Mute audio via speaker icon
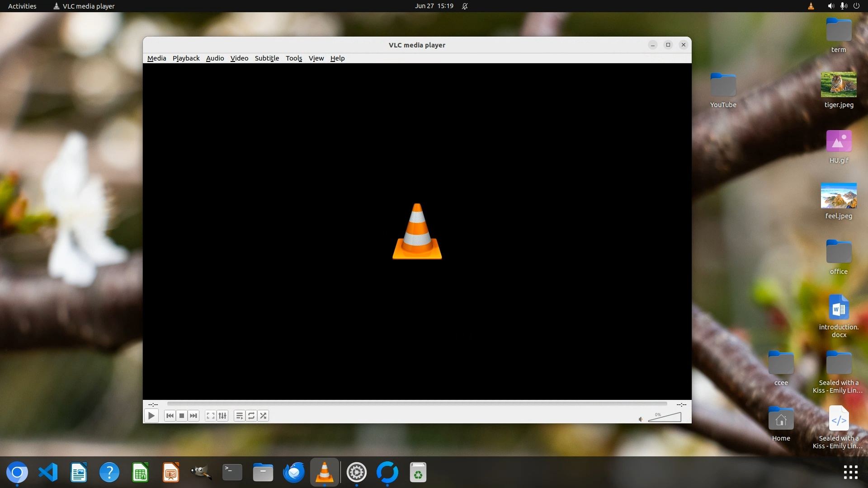The image size is (868, 488). (641, 419)
